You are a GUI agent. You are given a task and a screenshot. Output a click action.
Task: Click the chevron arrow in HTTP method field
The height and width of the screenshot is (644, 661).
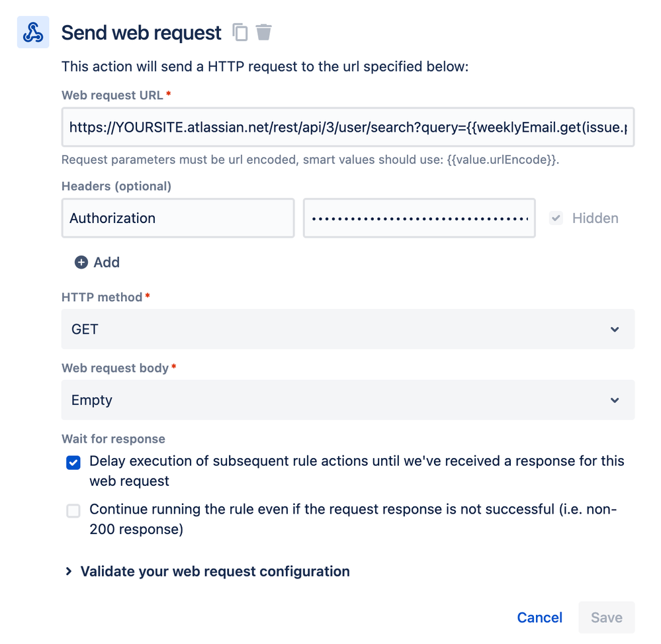615,330
